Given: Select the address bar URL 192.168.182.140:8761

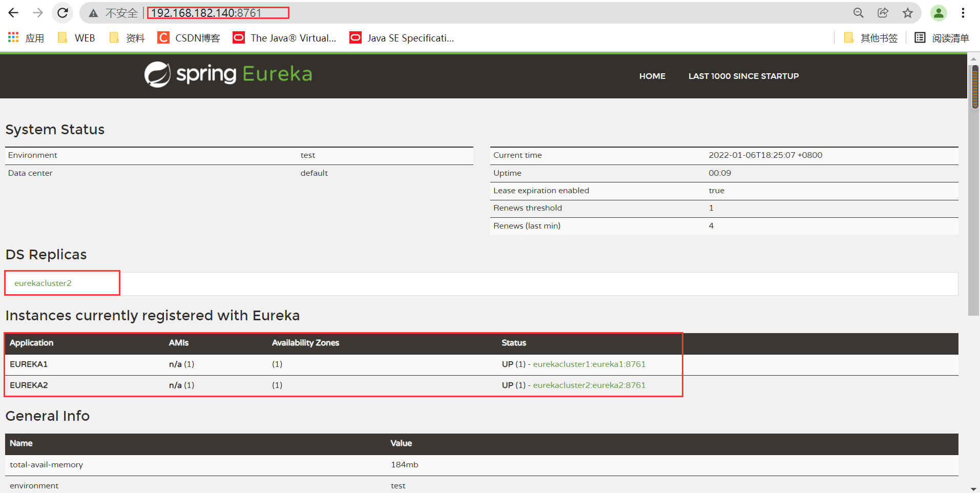Looking at the screenshot, I should [x=206, y=13].
